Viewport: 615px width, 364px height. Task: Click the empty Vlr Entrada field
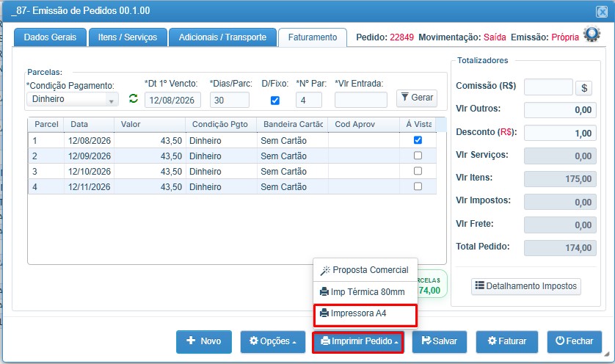point(361,100)
